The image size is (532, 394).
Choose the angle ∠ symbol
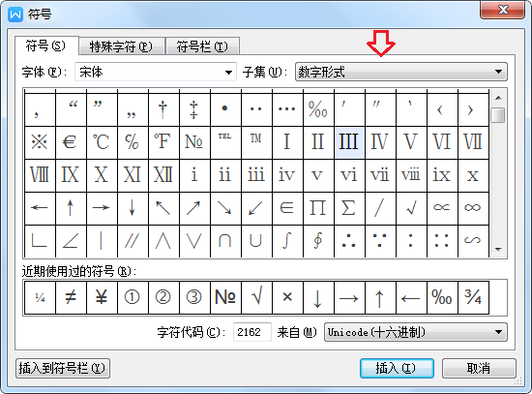71,240
